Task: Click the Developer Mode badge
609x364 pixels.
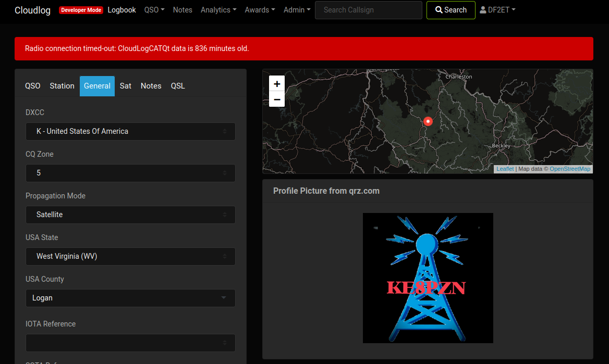Action: (x=81, y=9)
